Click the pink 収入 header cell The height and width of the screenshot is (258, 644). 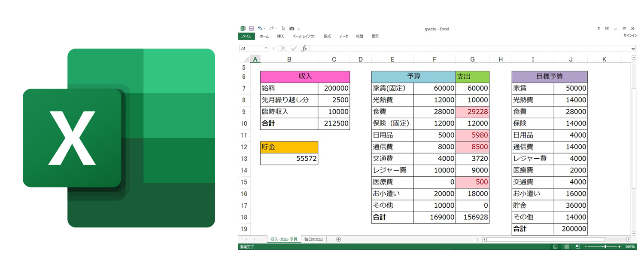pyautogui.click(x=305, y=77)
